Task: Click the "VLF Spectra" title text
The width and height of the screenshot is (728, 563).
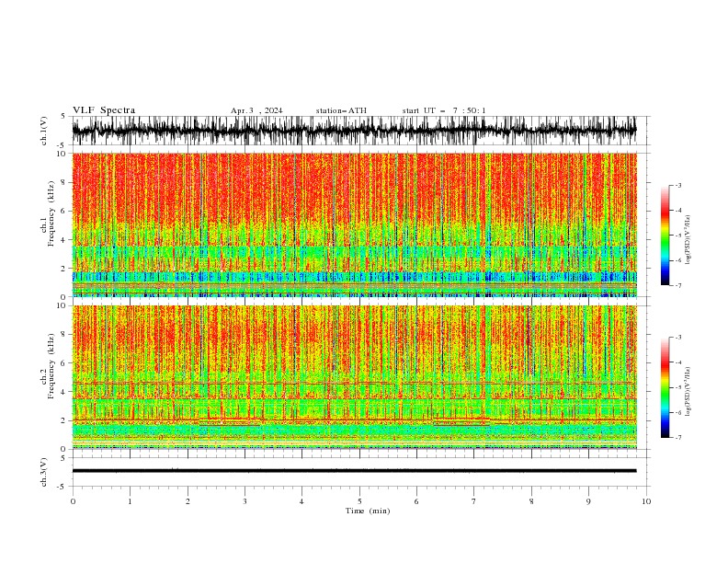Action: click(x=104, y=110)
